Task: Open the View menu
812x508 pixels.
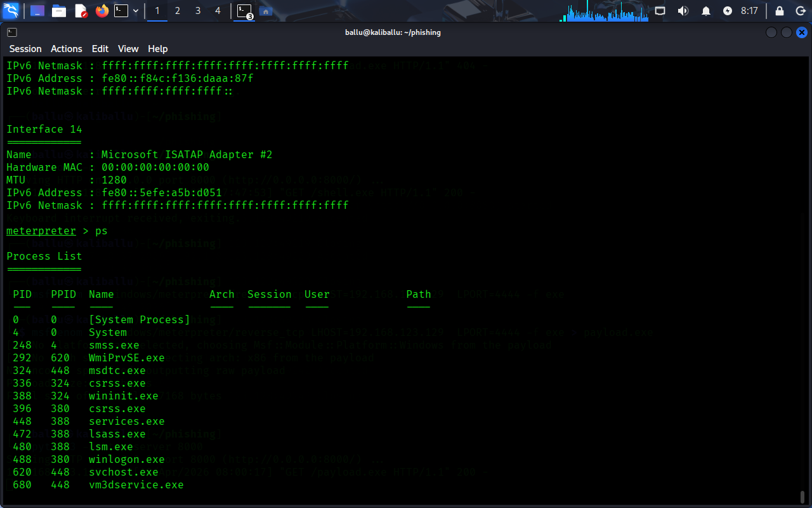Action: pyautogui.click(x=128, y=49)
